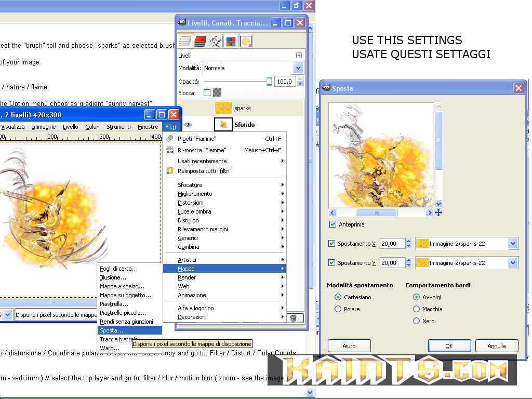Switch to the Paths tab icon
The width and height of the screenshot is (532, 399).
216,42
